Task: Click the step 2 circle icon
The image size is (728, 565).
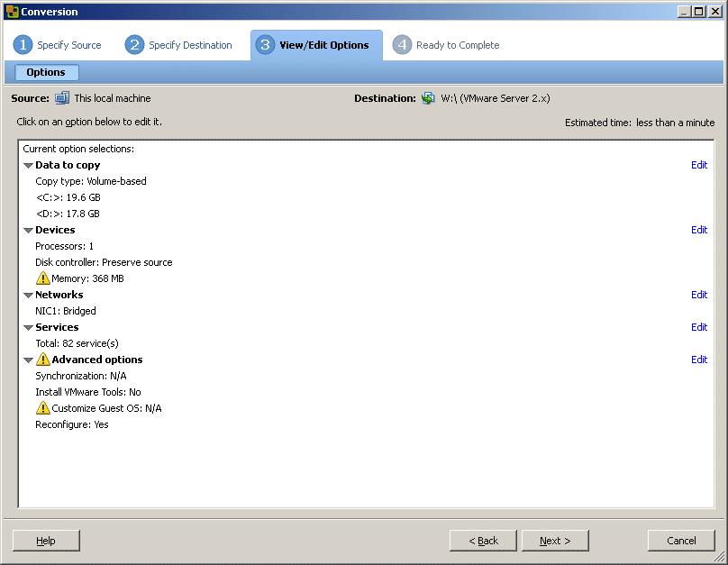Action: (x=134, y=45)
